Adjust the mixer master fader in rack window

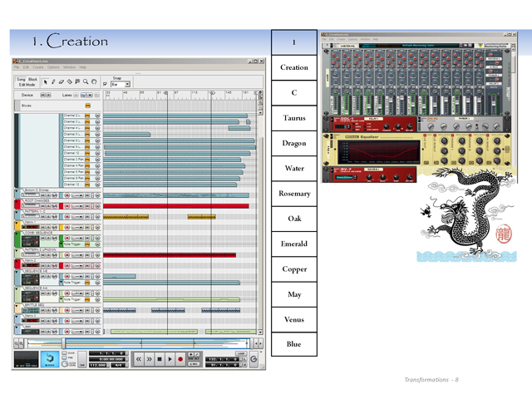494,103
